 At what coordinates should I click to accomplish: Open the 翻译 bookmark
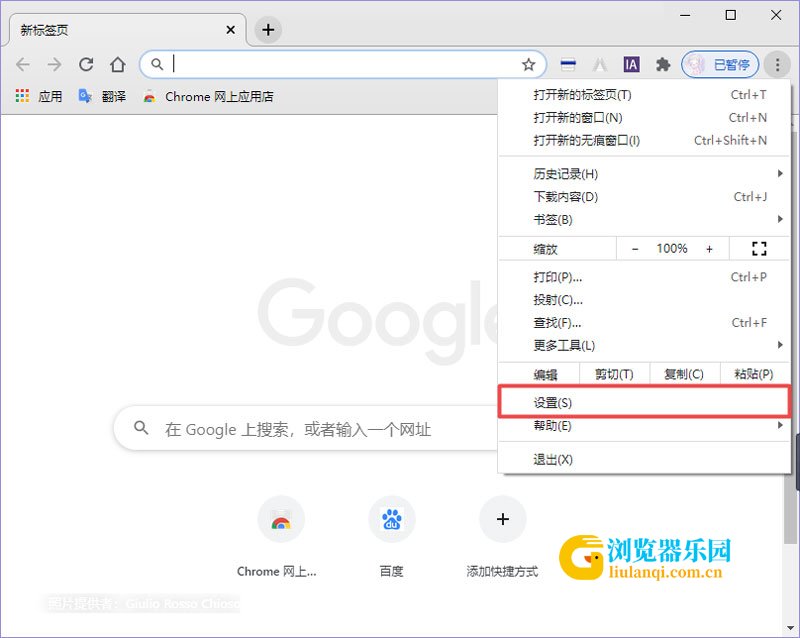click(103, 96)
